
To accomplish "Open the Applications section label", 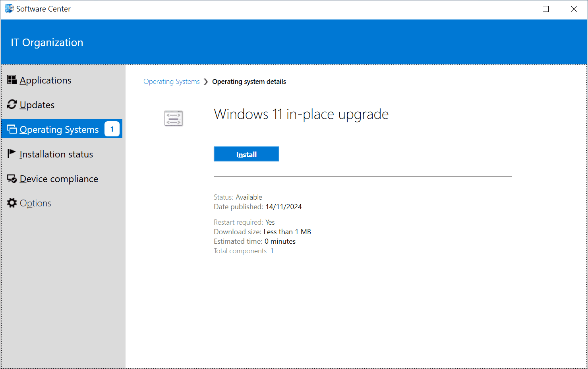I will pos(45,80).
